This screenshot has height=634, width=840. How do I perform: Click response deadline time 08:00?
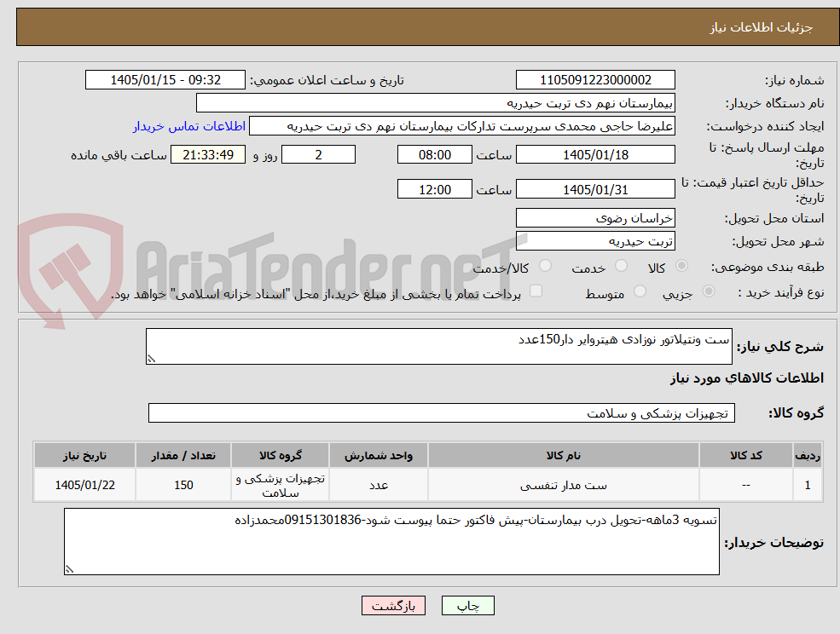[x=434, y=155]
